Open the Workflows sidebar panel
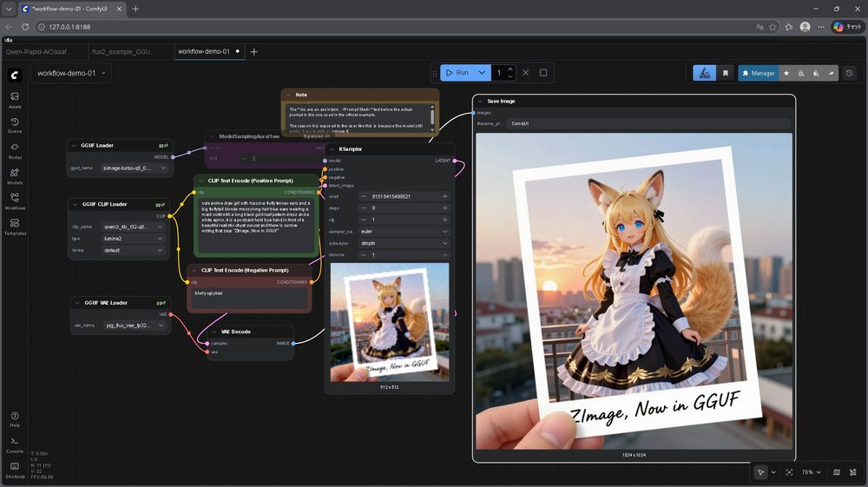The image size is (868, 487). 15,201
